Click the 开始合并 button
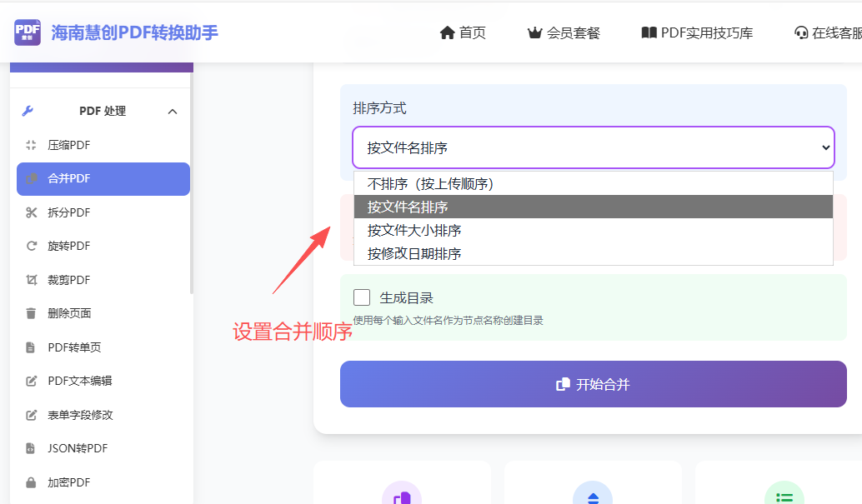The width and height of the screenshot is (862, 504). click(x=594, y=384)
